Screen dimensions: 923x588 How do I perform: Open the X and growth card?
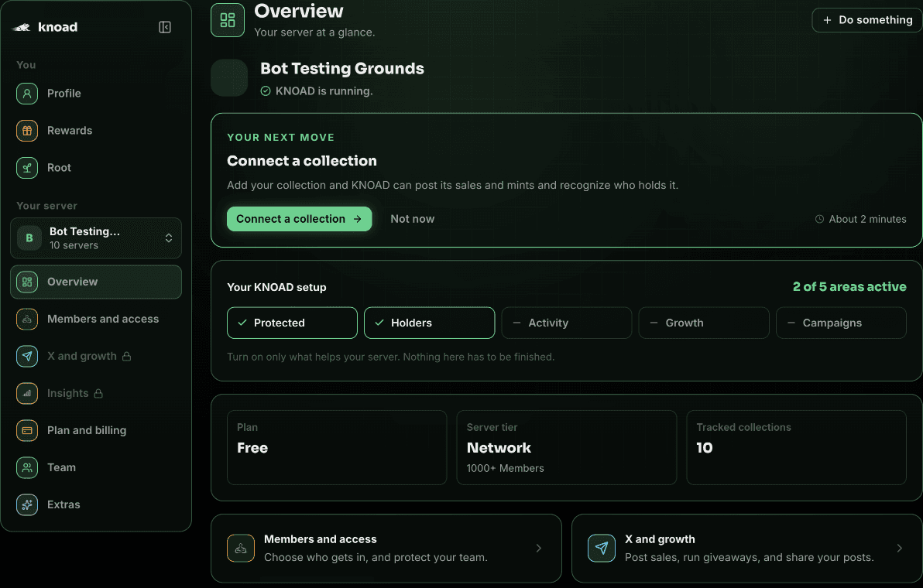coord(747,548)
